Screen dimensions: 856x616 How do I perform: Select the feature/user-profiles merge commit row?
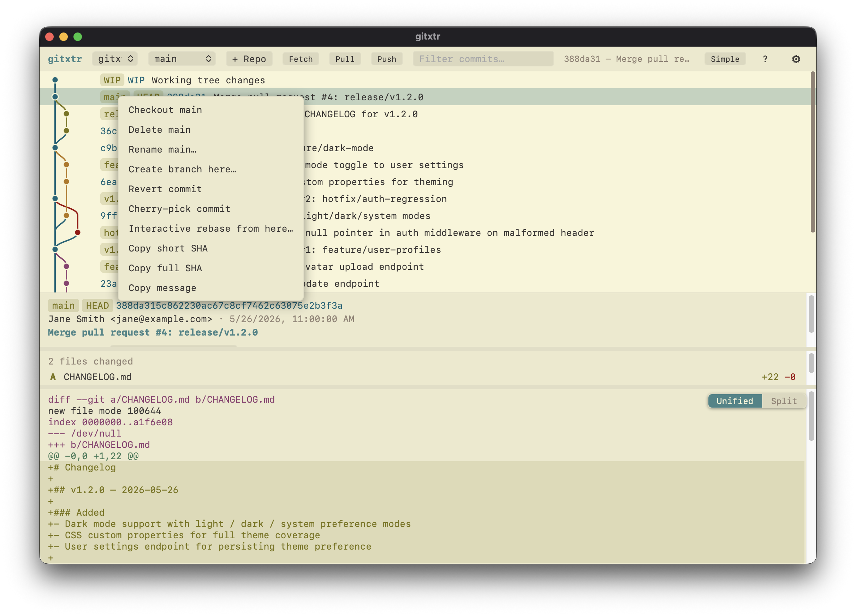coord(424,249)
